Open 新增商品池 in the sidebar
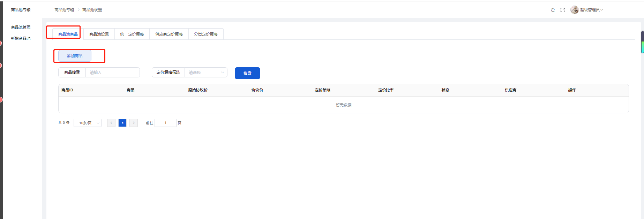 tap(21, 38)
